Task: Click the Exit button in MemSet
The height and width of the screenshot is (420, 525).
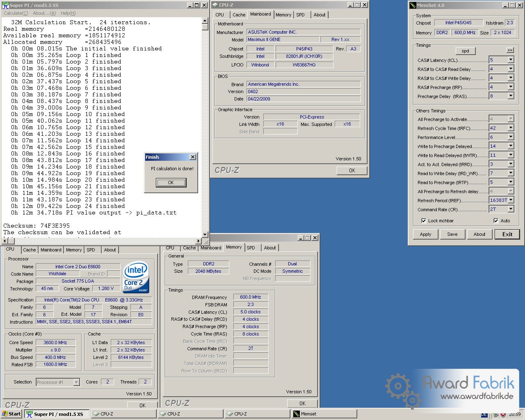Action: coord(507,234)
